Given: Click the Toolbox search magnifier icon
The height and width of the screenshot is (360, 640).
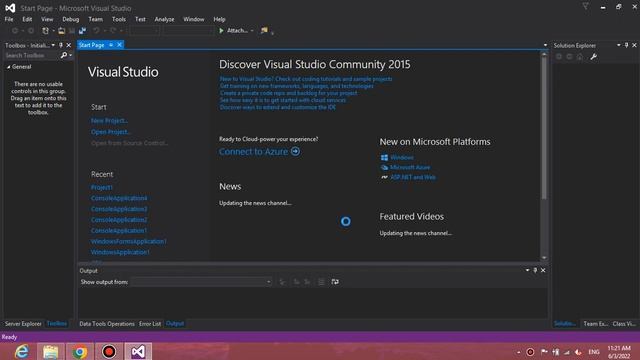Looking at the screenshot, I should click(64, 55).
